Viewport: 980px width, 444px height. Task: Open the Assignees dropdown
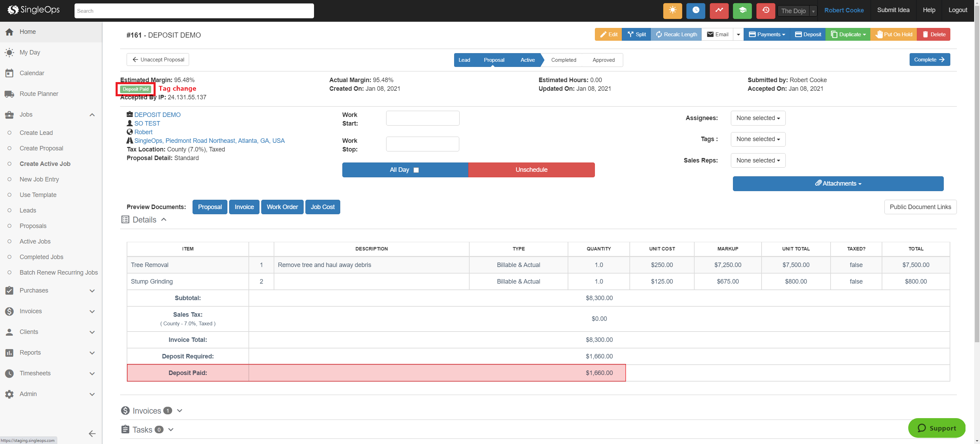point(758,118)
